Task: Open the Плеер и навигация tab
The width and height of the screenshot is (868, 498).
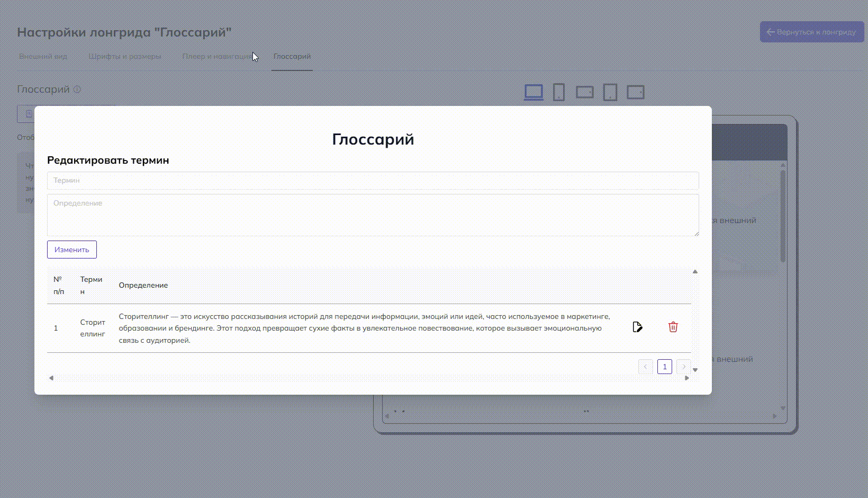Action: click(x=217, y=57)
